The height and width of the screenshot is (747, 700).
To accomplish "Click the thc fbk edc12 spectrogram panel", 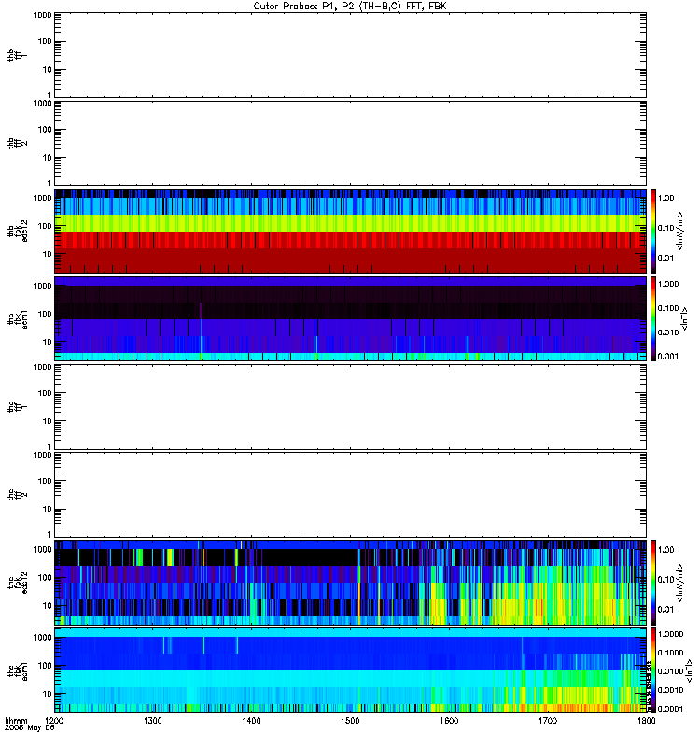I will [351, 582].
